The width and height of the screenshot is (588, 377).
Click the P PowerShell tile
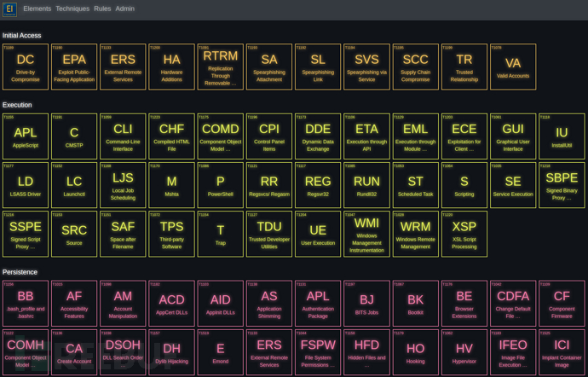[x=221, y=185]
